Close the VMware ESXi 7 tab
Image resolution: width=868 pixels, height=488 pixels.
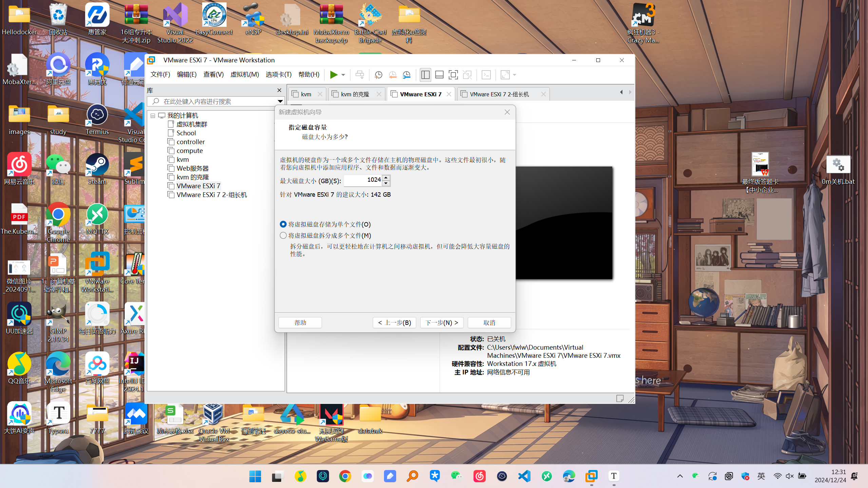(x=449, y=94)
